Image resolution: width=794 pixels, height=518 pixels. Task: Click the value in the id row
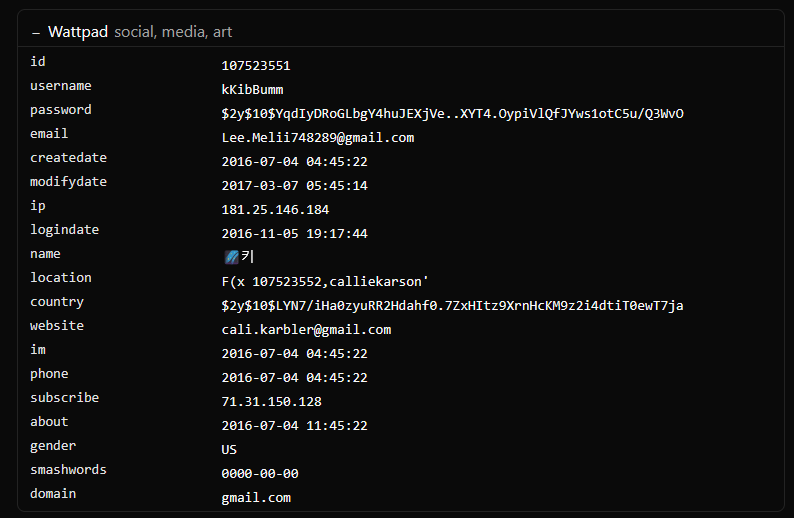tap(256, 66)
